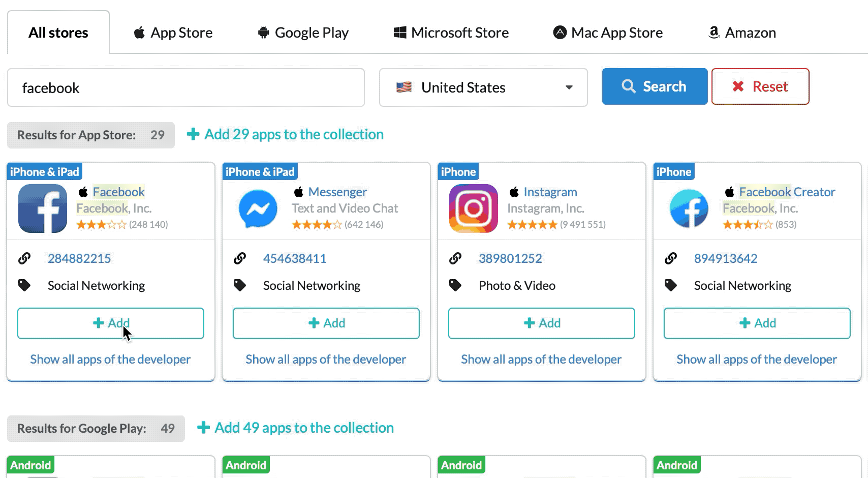Open the United States country dropdown
Viewport: 868px width, 478px height.
click(x=483, y=87)
